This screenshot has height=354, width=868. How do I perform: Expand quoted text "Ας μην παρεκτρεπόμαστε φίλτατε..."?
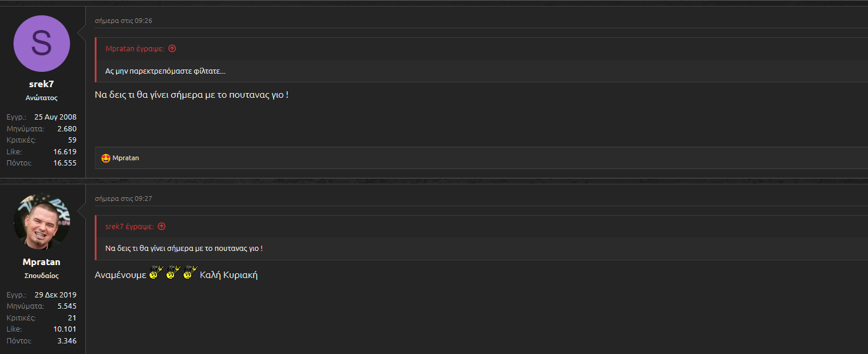[x=165, y=71]
